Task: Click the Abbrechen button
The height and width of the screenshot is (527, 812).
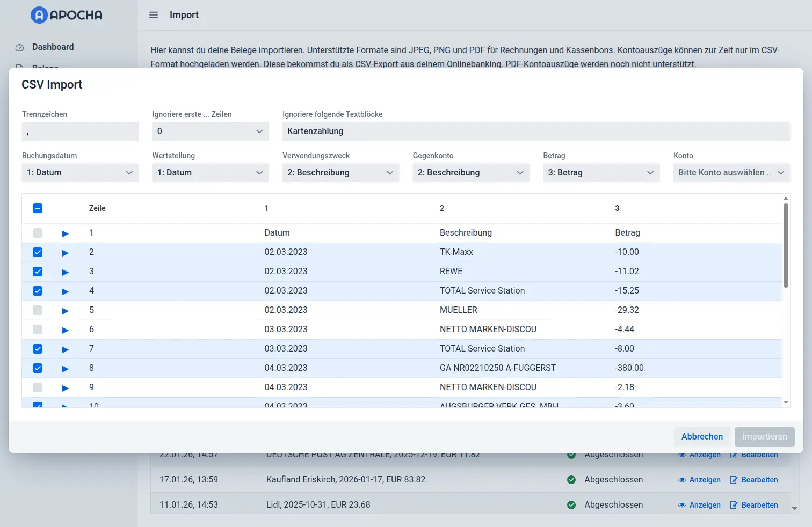Action: (x=702, y=437)
